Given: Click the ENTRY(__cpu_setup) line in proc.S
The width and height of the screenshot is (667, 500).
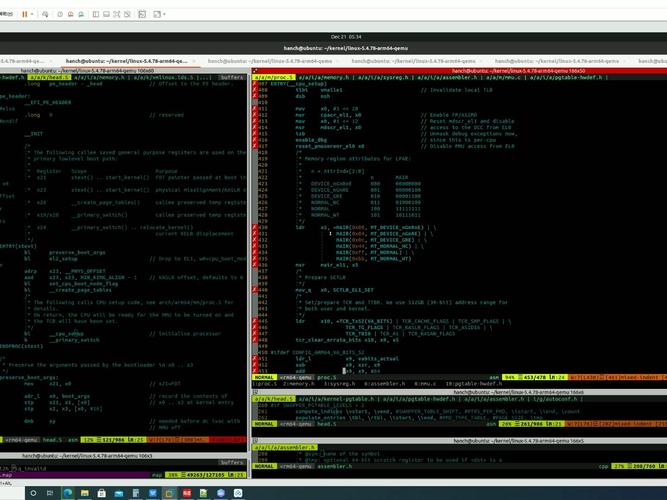Looking at the screenshot, I should coord(299,84).
